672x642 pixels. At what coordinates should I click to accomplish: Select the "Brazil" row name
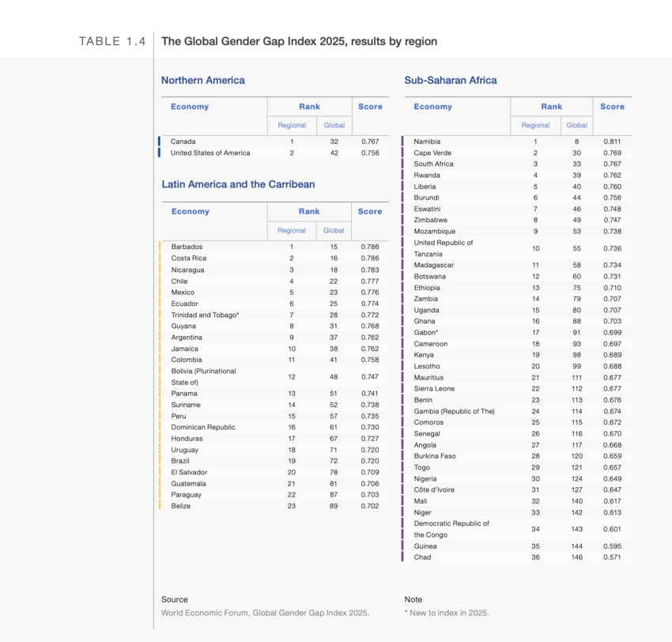180,461
